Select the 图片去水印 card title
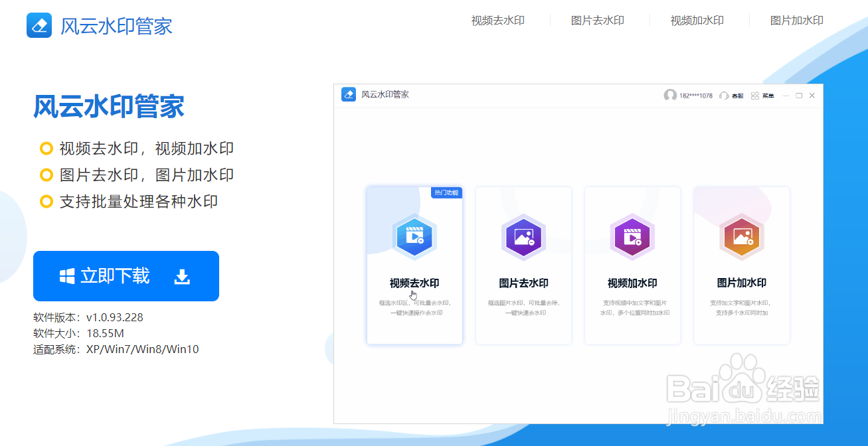868x446 pixels. point(523,283)
